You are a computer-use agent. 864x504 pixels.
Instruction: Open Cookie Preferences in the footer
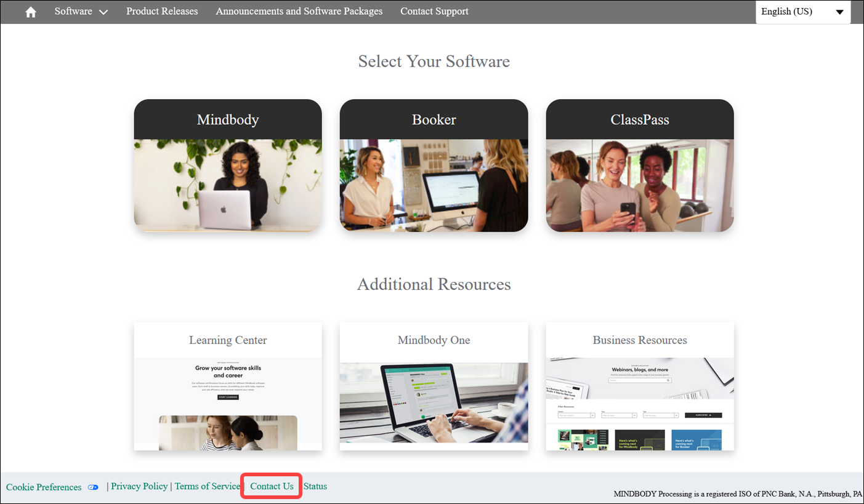point(44,487)
